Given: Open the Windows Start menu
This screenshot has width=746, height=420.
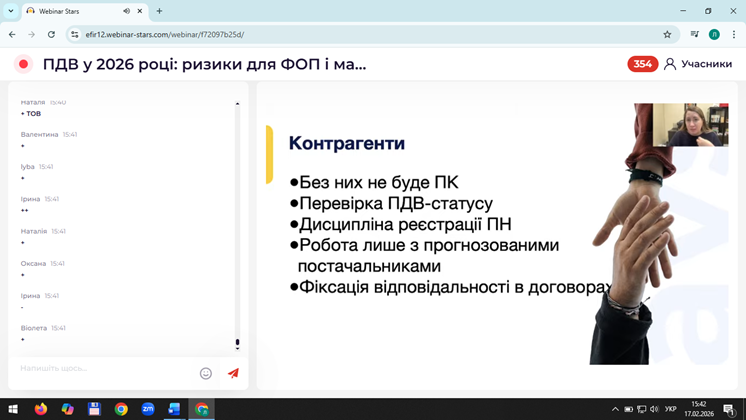Looking at the screenshot, I should click(x=13, y=409).
